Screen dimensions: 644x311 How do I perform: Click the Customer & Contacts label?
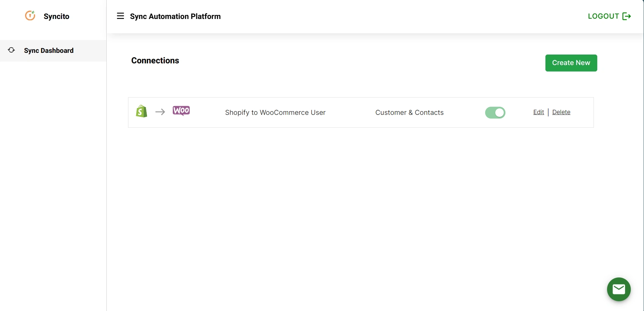409,112
